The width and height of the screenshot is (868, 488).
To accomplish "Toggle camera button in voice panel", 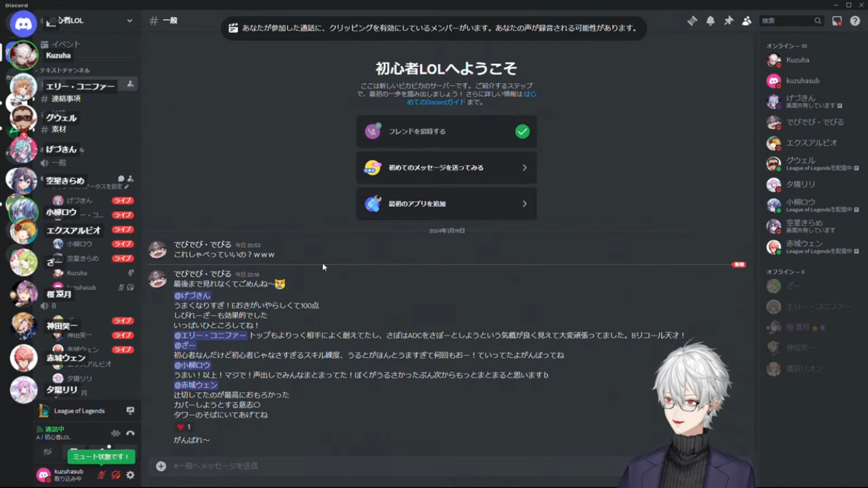I will coord(47,452).
